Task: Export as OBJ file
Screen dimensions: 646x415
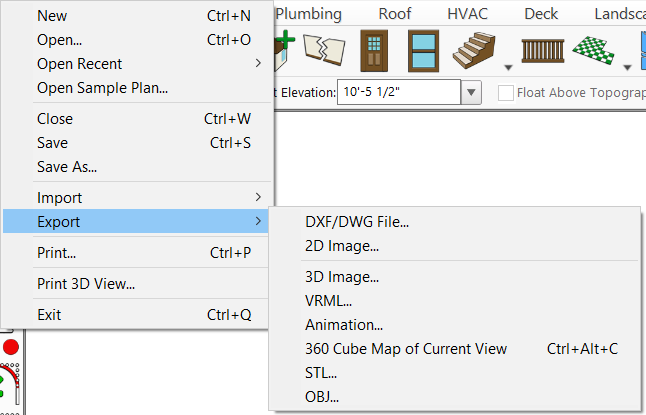Action: pos(322,397)
